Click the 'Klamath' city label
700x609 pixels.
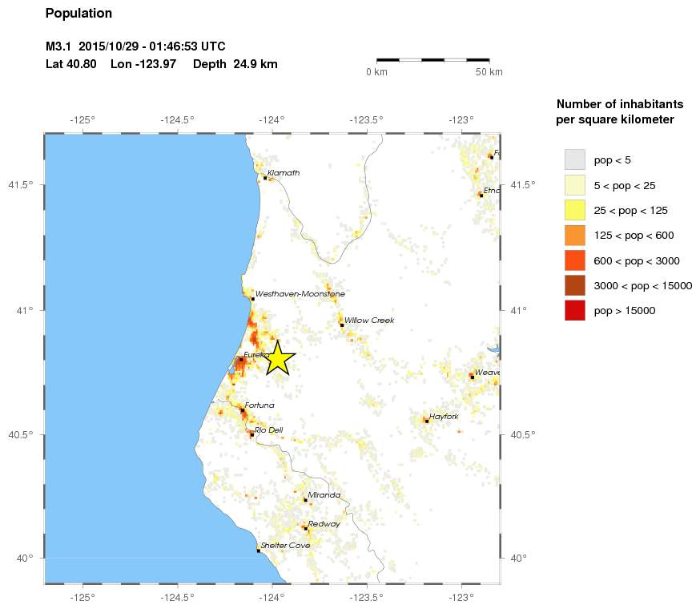284,173
